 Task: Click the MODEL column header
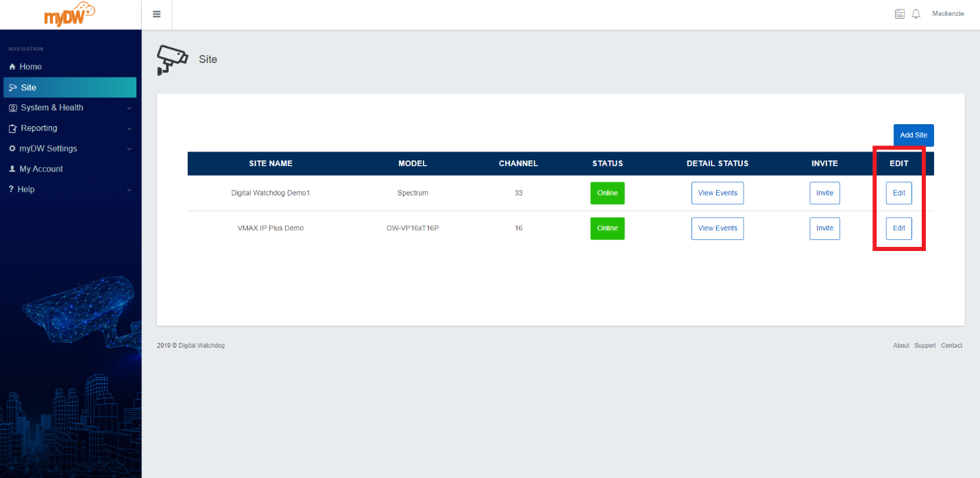click(x=413, y=163)
